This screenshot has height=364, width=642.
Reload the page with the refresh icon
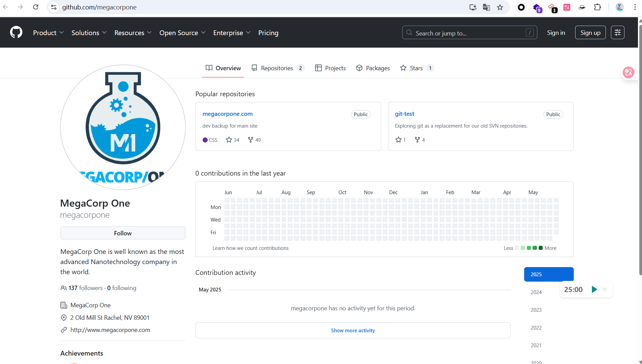(x=35, y=7)
